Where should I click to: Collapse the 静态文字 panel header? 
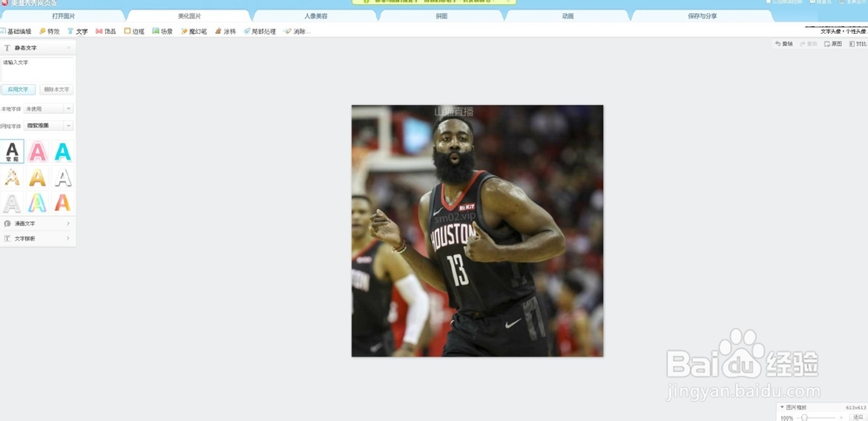pyautogui.click(x=37, y=48)
